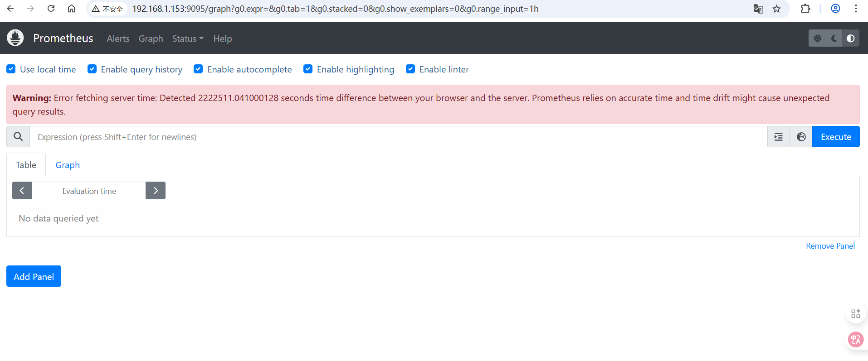Open the browser three-dot menu
Viewport: 868px width, 361px height.
pos(856,9)
